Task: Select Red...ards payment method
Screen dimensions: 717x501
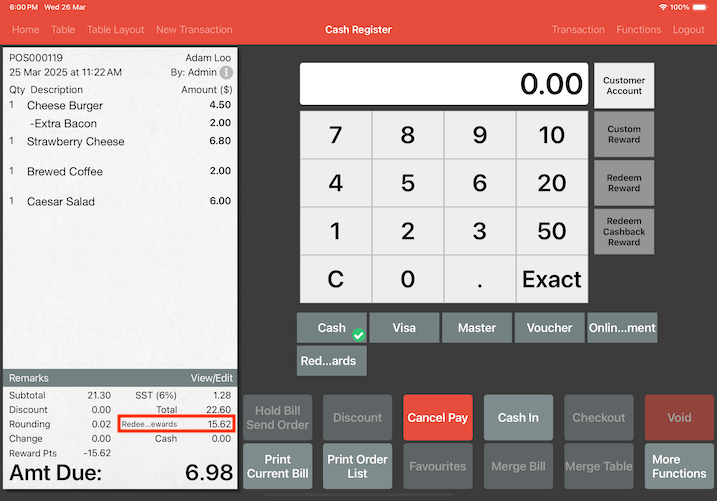Action: pos(332,361)
